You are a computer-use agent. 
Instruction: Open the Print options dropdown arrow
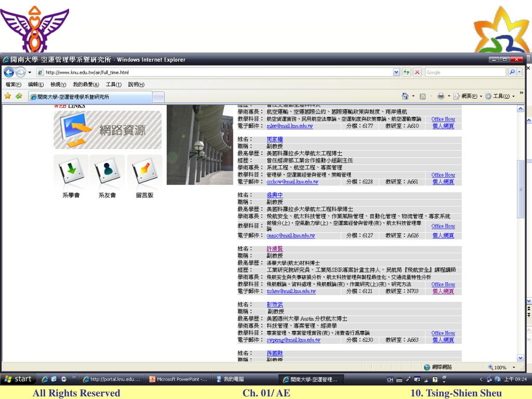[449, 96]
